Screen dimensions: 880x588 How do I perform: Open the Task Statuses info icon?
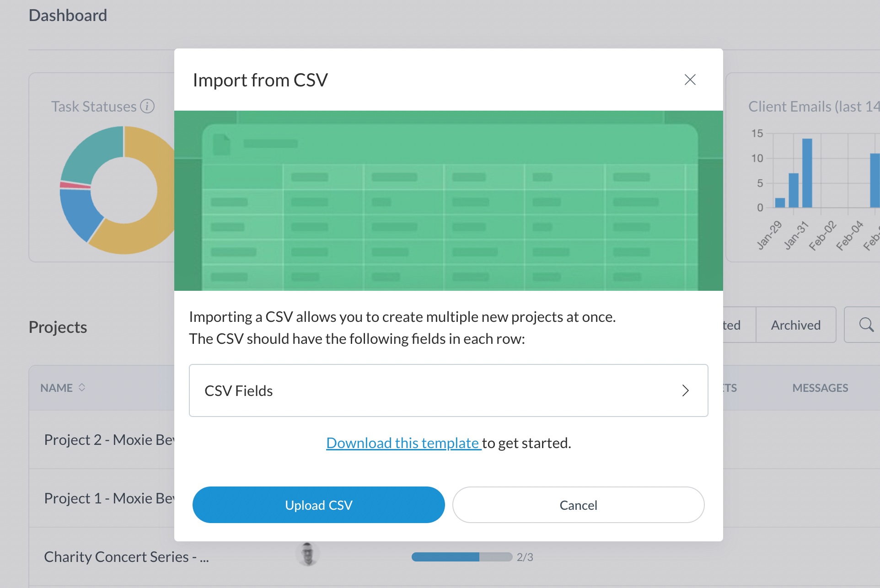147,106
